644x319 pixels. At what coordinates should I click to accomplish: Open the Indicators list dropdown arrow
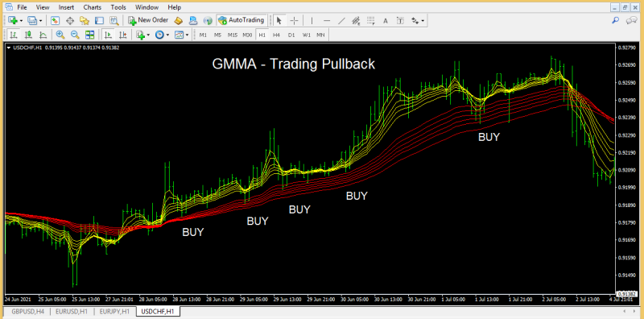coord(148,35)
